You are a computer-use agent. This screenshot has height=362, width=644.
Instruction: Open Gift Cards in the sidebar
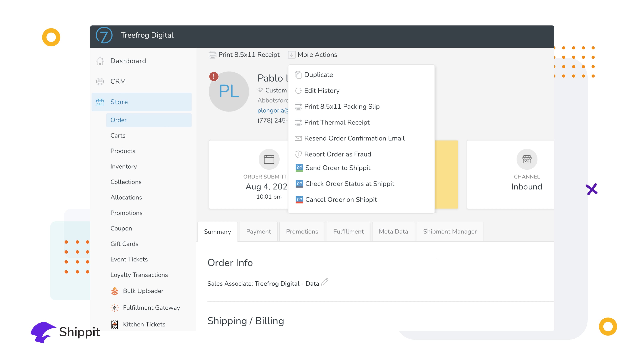124,244
